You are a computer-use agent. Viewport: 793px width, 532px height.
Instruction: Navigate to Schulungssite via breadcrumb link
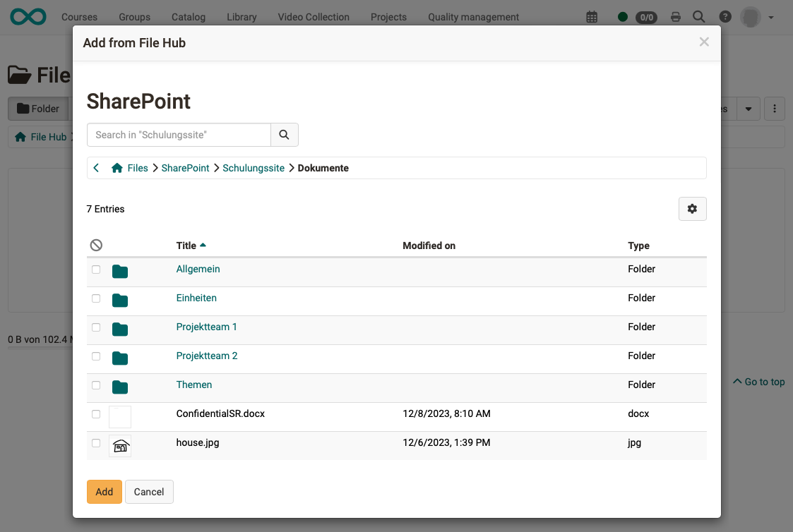[254, 168]
